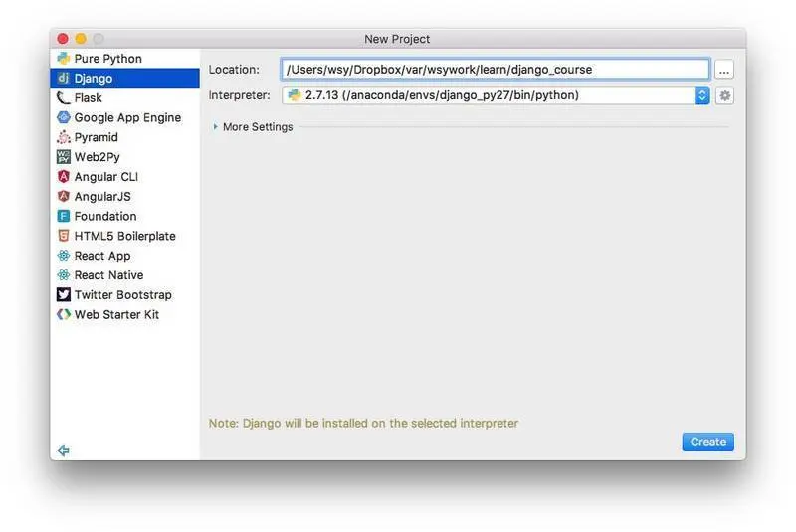Click the HTML5 Boilerplate icon
This screenshot has width=796, height=532.
point(64,236)
